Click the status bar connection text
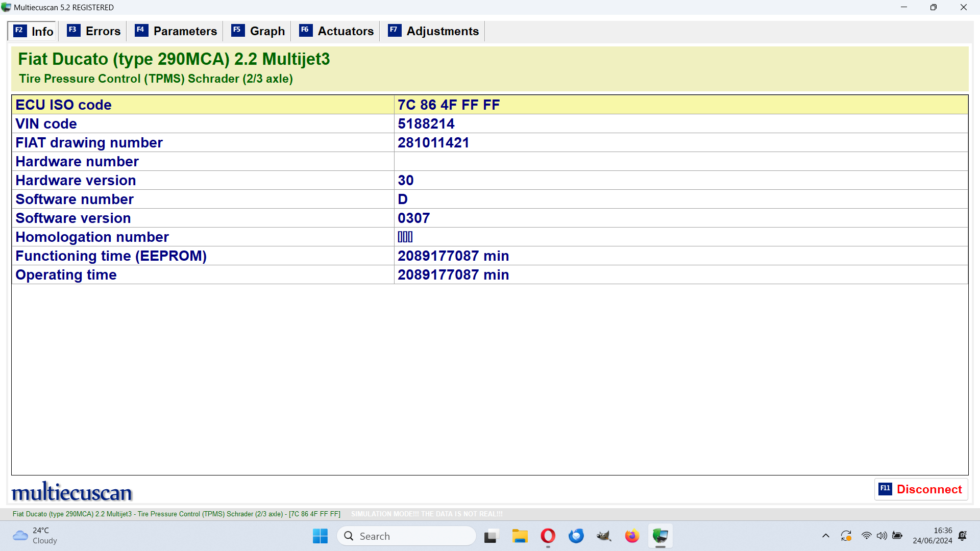Screen dimensions: 980x551 tap(176, 514)
